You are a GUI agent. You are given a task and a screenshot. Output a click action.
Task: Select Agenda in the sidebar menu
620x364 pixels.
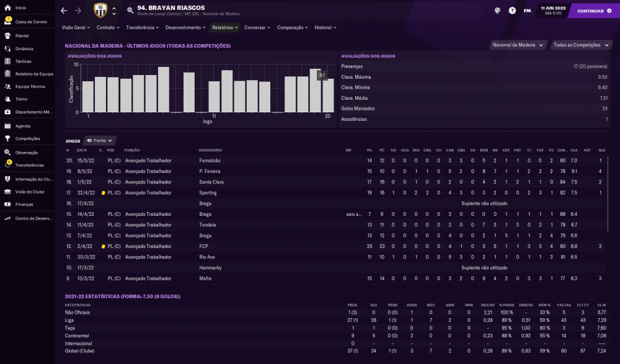click(x=22, y=126)
